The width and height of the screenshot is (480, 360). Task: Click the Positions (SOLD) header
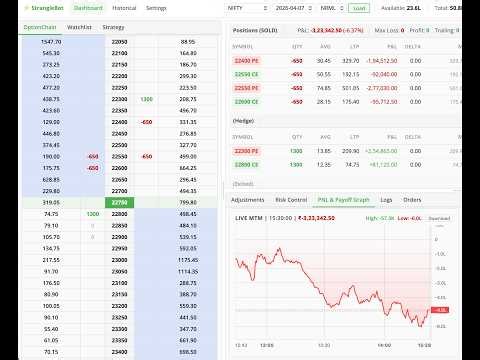pos(255,30)
